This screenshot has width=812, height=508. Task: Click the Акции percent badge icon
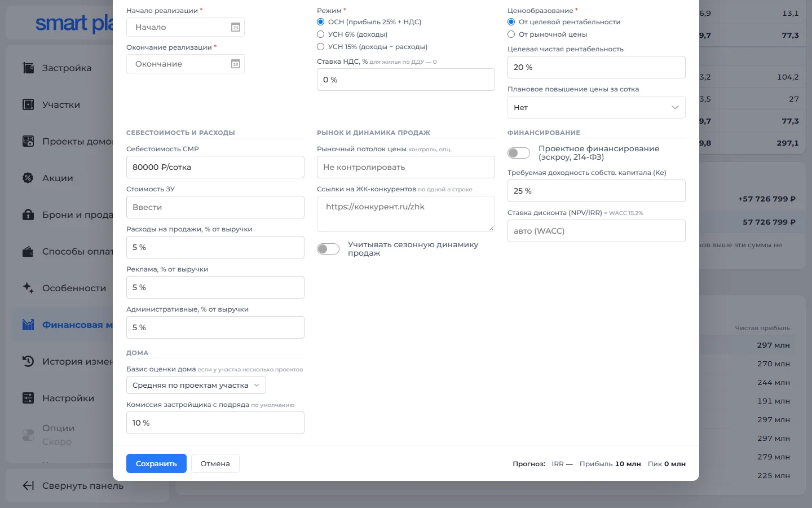coord(28,178)
